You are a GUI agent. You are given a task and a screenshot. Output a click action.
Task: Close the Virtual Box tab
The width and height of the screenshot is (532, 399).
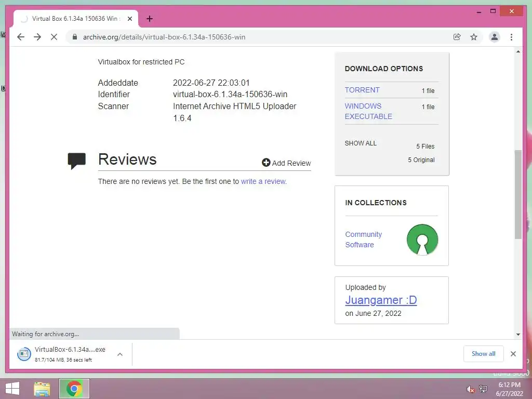click(129, 19)
